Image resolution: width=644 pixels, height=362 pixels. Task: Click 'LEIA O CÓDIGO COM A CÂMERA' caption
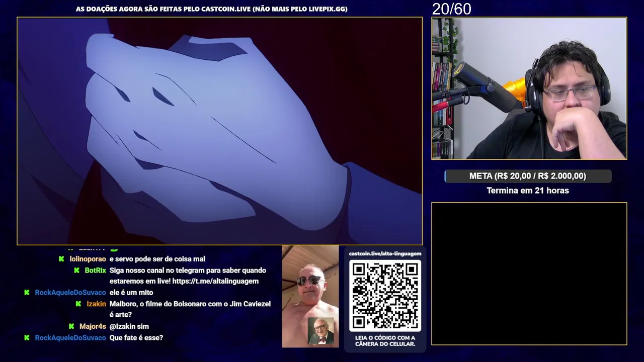point(385,341)
